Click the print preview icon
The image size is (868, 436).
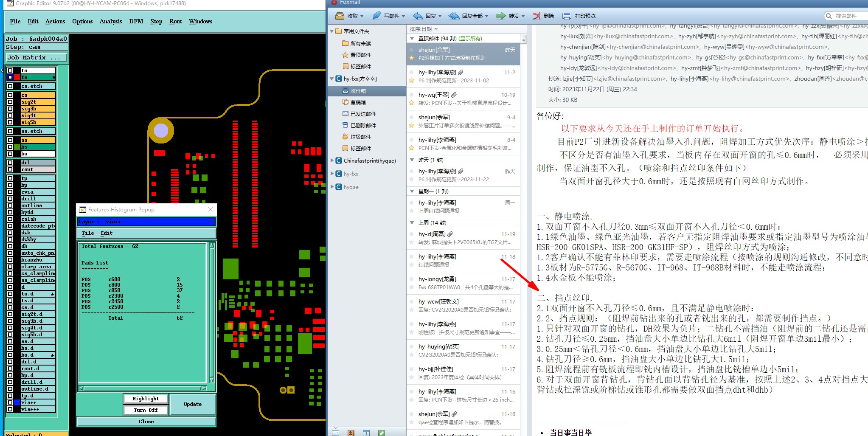pyautogui.click(x=567, y=16)
